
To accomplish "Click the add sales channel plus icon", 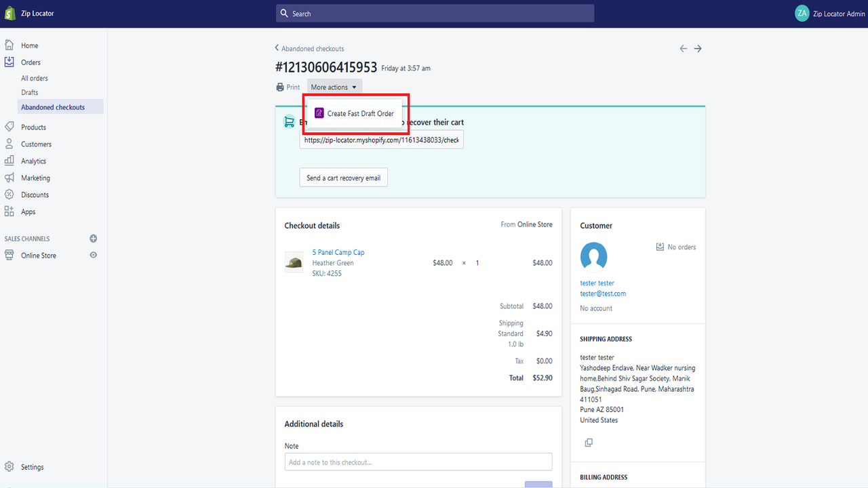I will pos(94,239).
